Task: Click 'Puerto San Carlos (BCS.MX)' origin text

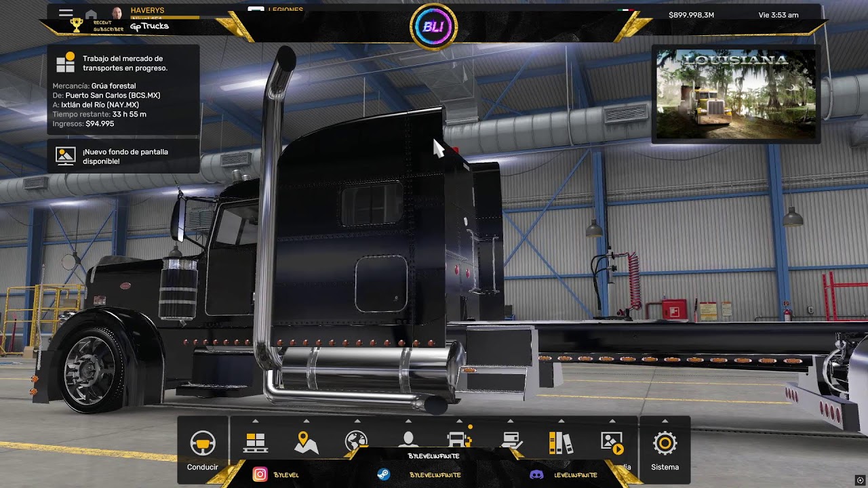Action: point(113,96)
